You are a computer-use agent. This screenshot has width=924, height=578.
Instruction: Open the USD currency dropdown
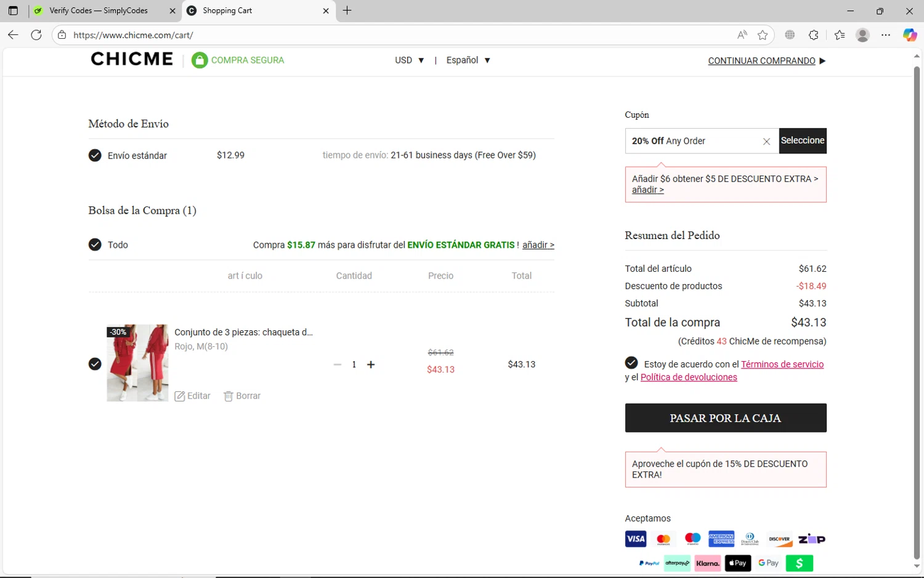[x=410, y=60]
